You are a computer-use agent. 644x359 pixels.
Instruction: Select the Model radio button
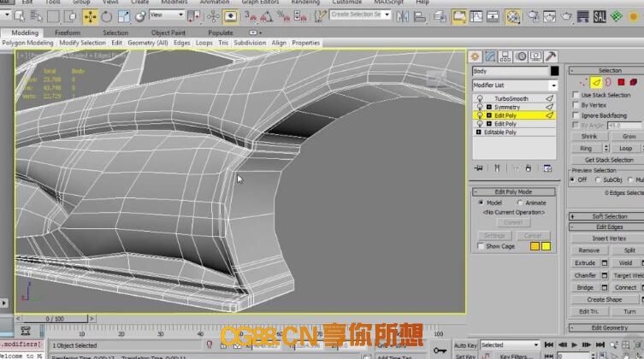pos(481,203)
